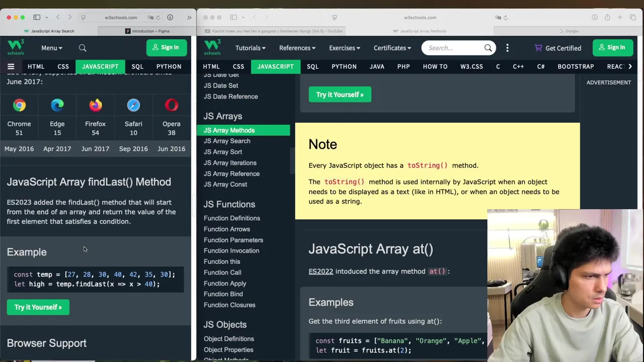Switch to Introduction – Figma tab
644x362 pixels.
147,31
